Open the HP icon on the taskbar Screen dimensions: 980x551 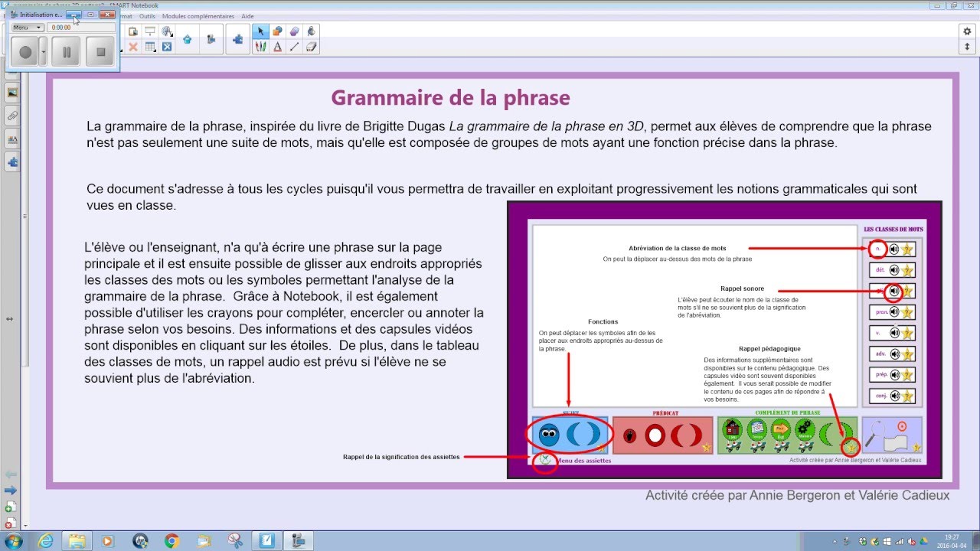pos(139,541)
